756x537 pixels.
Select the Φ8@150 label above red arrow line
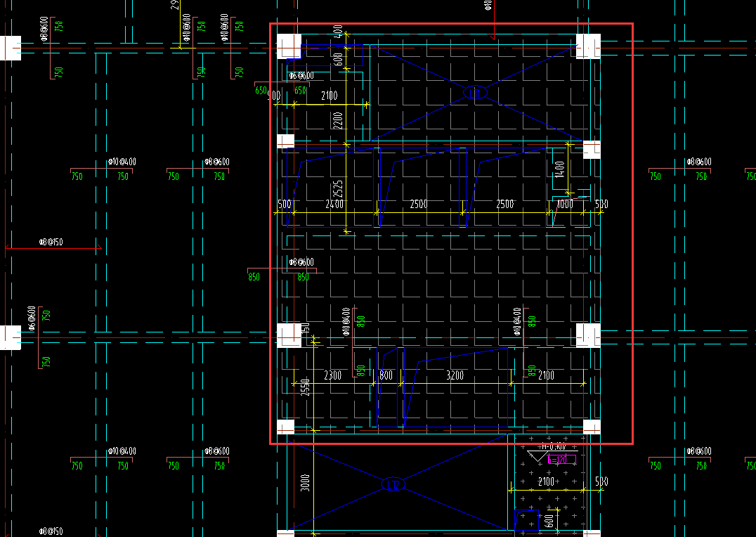(51, 242)
